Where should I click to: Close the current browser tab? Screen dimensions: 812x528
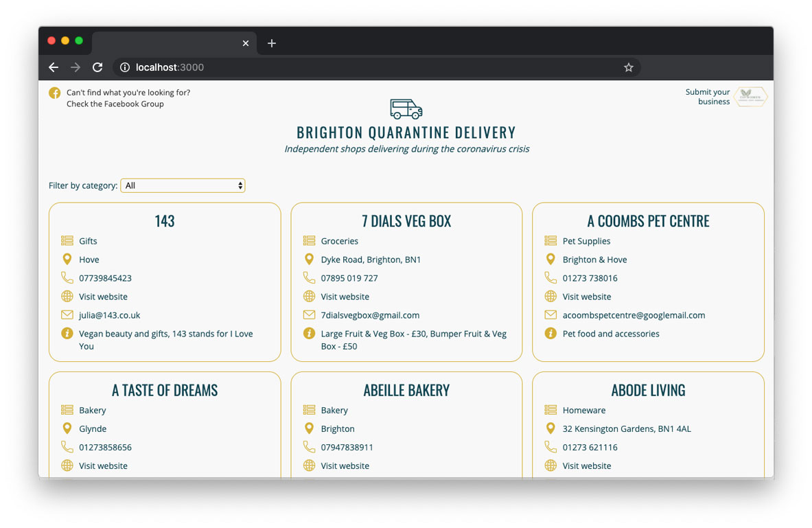click(246, 43)
